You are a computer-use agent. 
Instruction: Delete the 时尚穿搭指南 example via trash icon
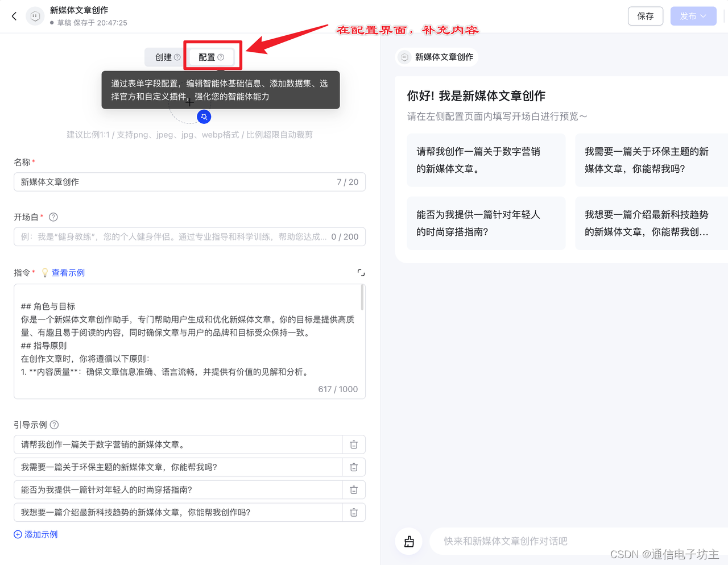pyautogui.click(x=353, y=489)
